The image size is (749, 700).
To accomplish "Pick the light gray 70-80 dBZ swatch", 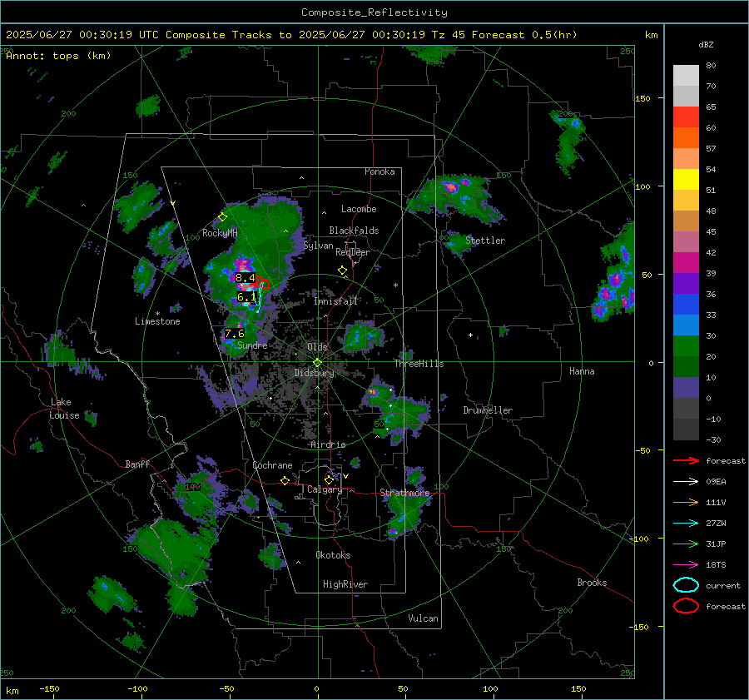I will pyautogui.click(x=686, y=76).
